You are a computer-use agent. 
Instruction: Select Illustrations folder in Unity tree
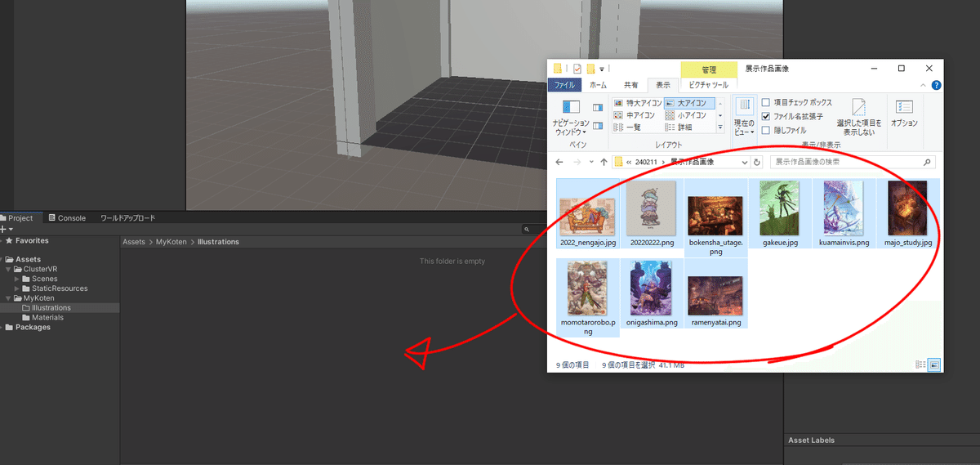click(51, 308)
